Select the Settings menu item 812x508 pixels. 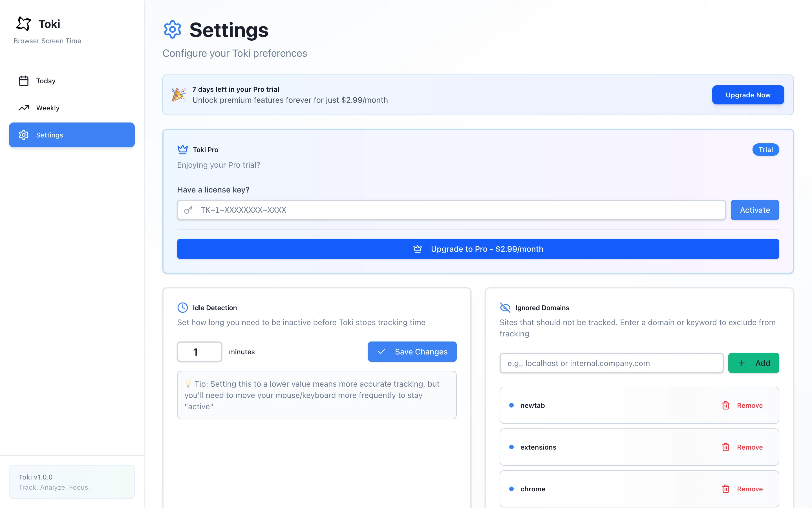(x=72, y=135)
